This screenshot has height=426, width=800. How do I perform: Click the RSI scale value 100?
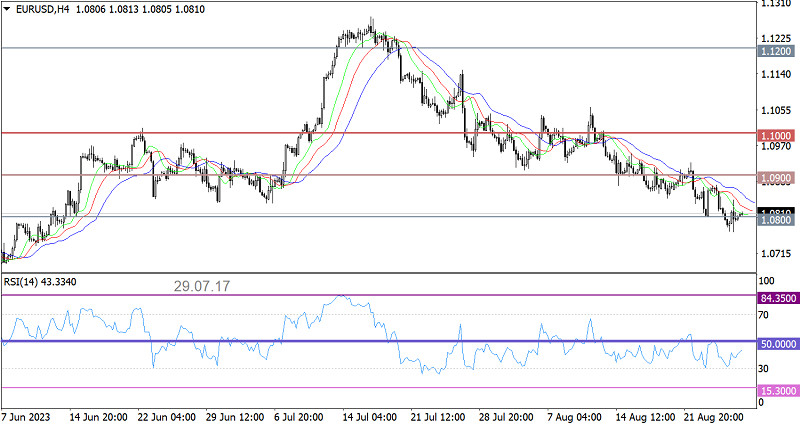click(767, 281)
